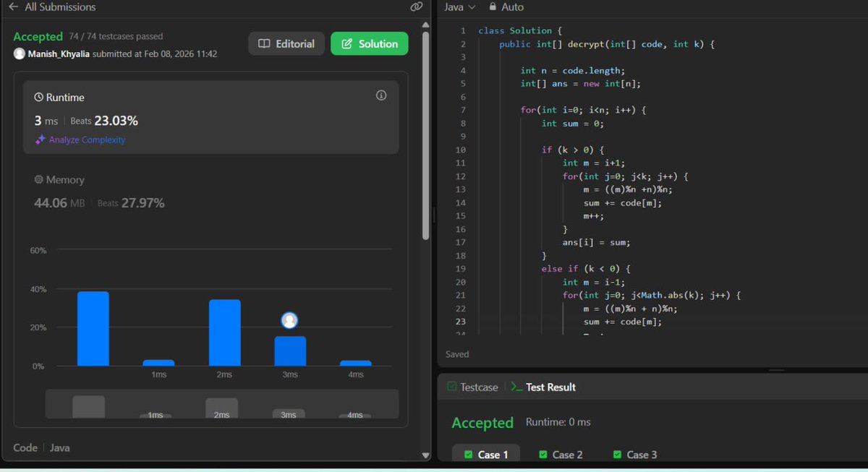Open the Java language dropdown

(x=460, y=7)
